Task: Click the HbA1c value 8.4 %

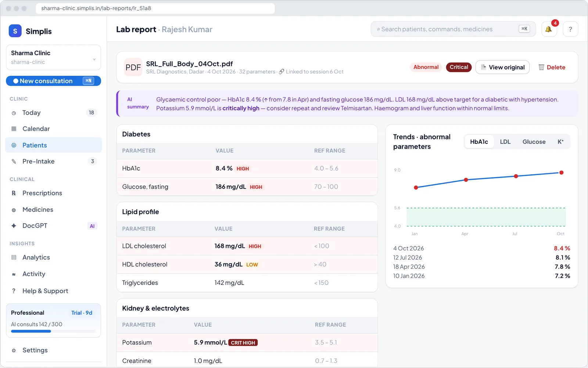Action: click(224, 168)
